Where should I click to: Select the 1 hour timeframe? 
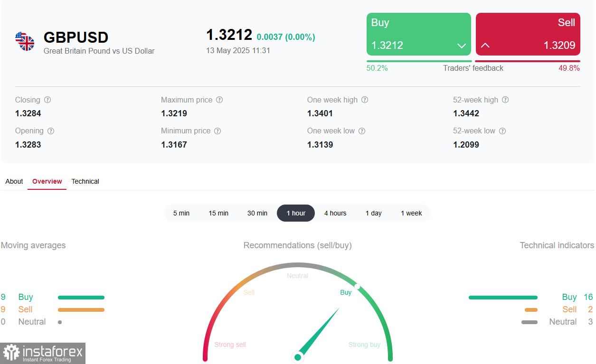click(x=296, y=213)
